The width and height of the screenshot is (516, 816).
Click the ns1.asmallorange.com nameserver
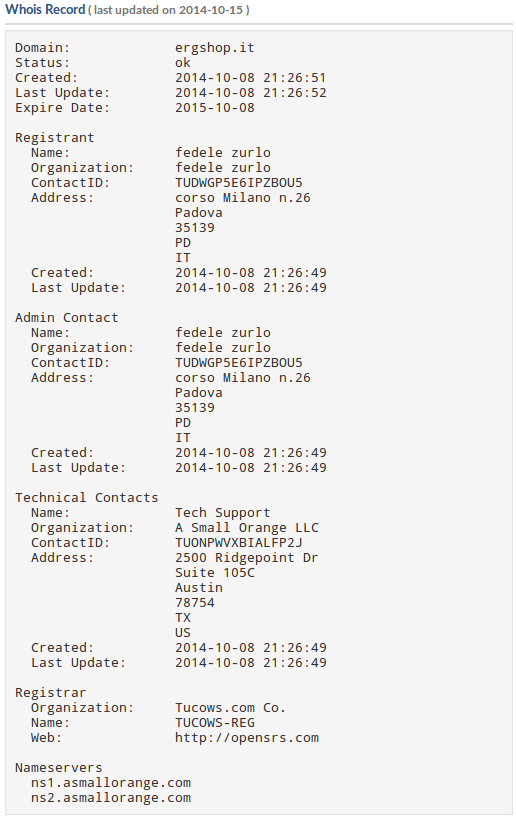click(x=111, y=783)
